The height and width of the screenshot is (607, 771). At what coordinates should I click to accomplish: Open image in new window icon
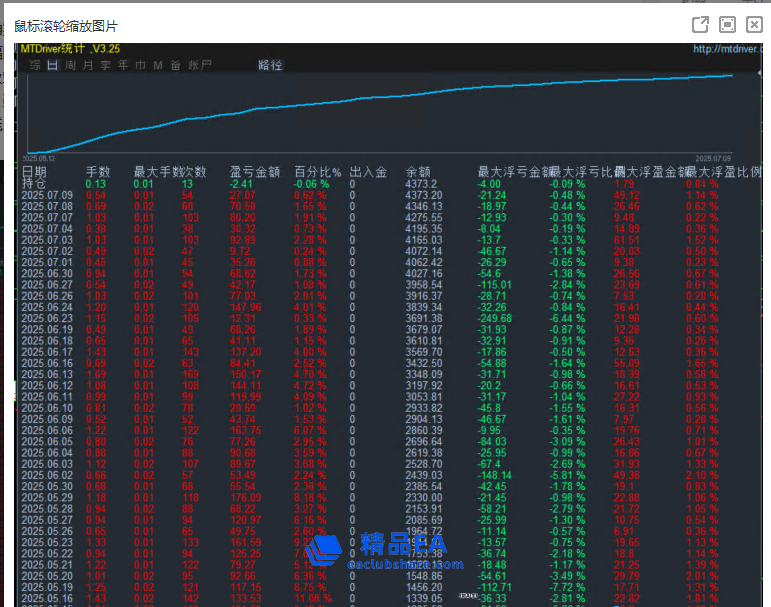[700, 24]
